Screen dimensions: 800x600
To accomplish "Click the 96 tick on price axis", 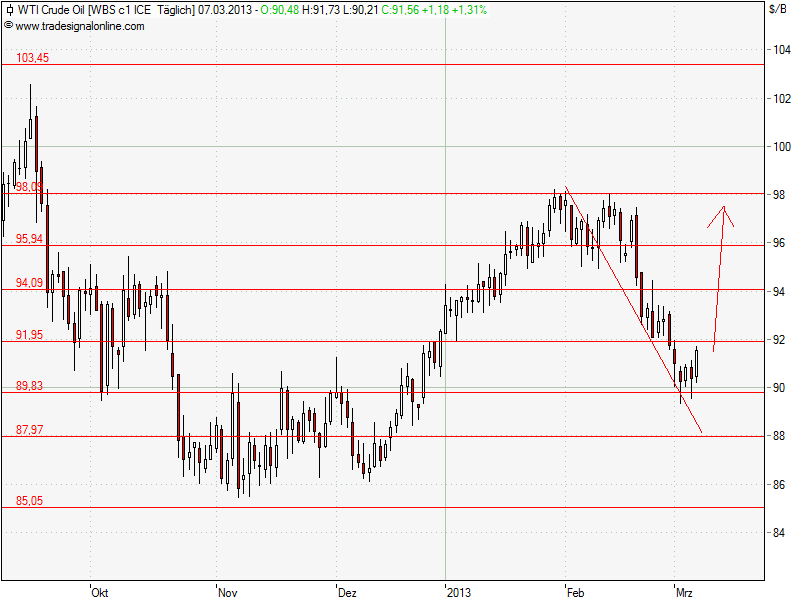I will click(x=779, y=243).
